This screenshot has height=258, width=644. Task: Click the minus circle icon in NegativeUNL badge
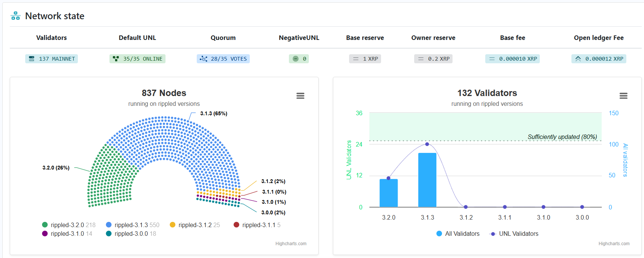coord(295,59)
